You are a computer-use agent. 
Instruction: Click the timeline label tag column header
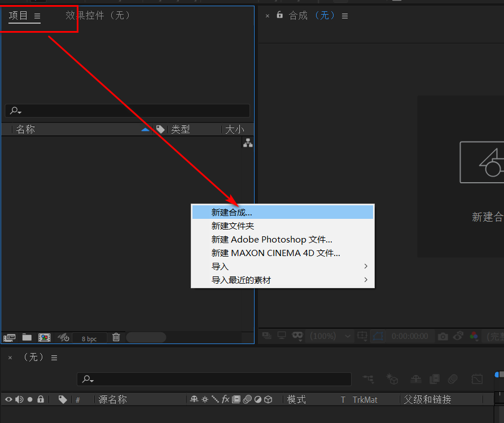63,399
